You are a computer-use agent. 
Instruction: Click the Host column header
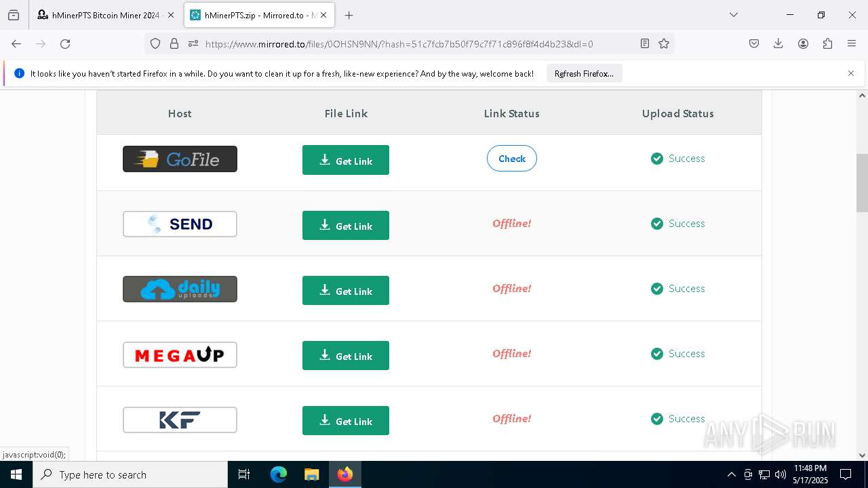pos(180,113)
